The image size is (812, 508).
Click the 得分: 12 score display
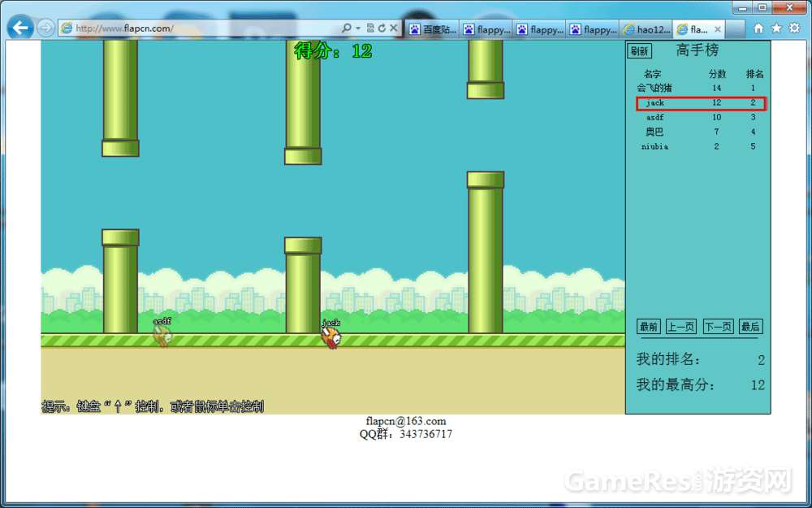coord(333,51)
